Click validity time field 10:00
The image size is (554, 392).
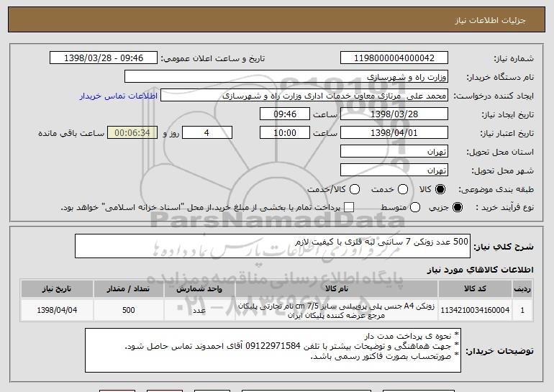click(285, 133)
